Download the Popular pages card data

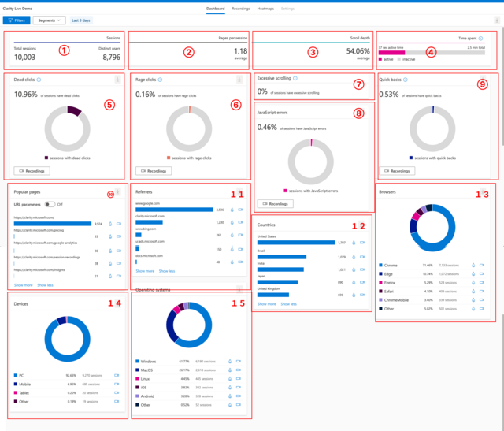point(118,191)
